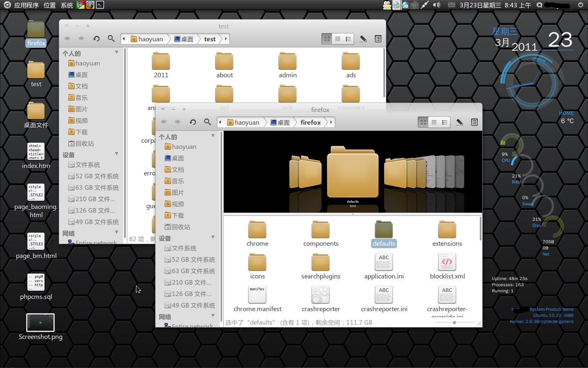Click haoyuan path button in test window
The width and height of the screenshot is (588, 368).
(147, 39)
